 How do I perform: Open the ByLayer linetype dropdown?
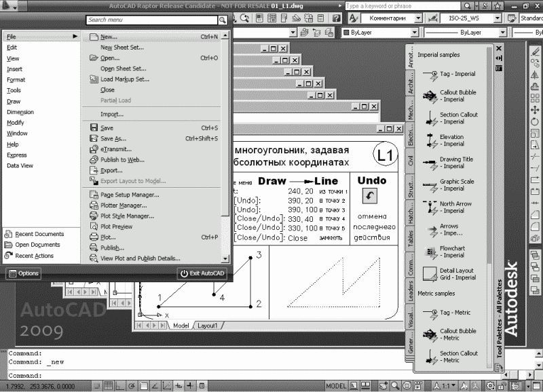pyautogui.click(x=503, y=33)
